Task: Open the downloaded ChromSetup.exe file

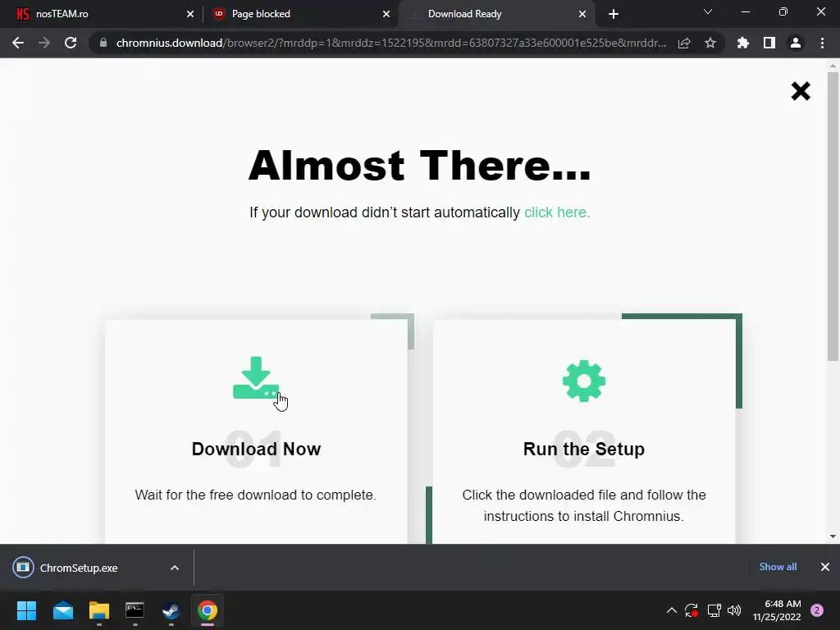Action: coord(79,568)
